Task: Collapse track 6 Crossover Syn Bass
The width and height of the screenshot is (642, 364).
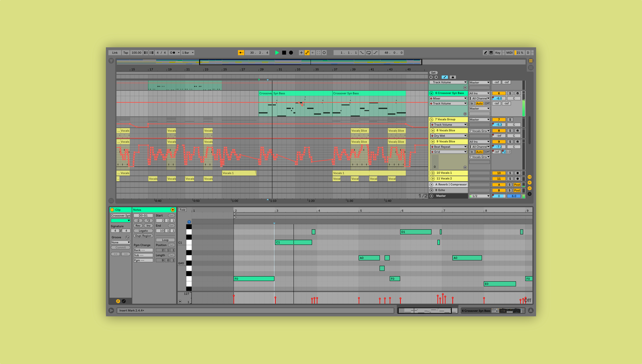Action: click(x=432, y=93)
